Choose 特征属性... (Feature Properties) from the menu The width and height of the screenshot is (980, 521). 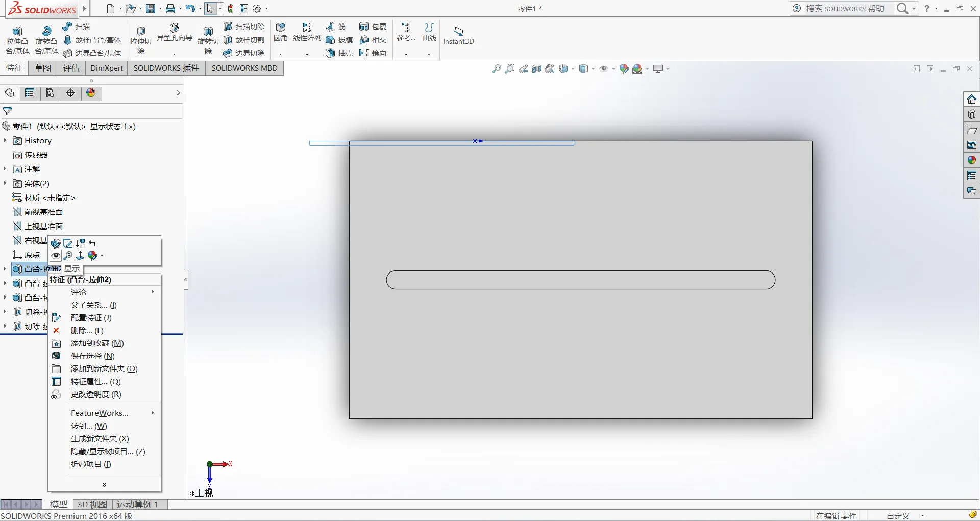pyautogui.click(x=105, y=382)
